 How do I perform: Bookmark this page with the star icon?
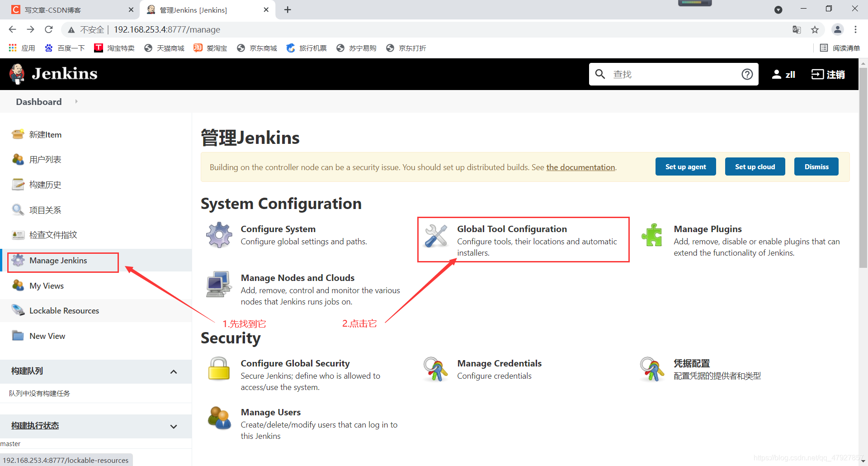tap(815, 30)
